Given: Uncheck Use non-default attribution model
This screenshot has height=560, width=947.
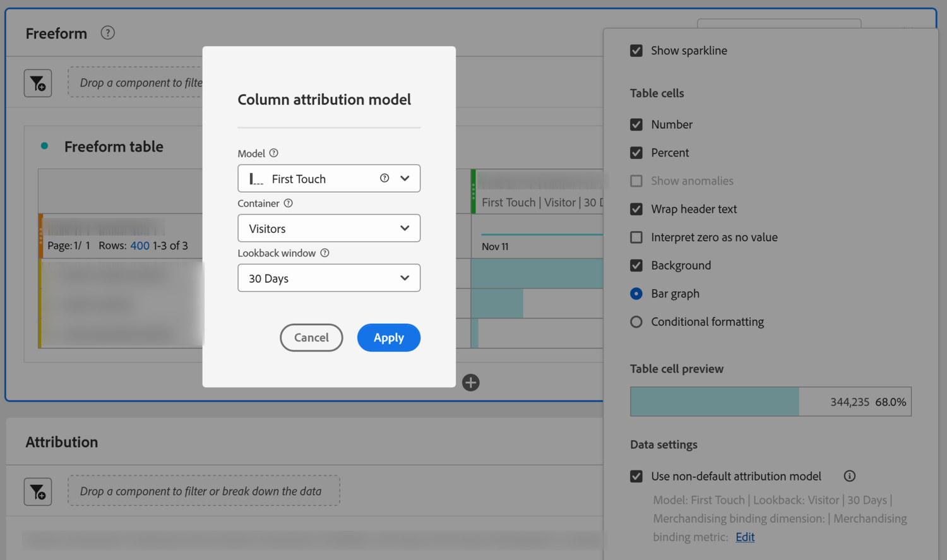Looking at the screenshot, I should pos(636,476).
